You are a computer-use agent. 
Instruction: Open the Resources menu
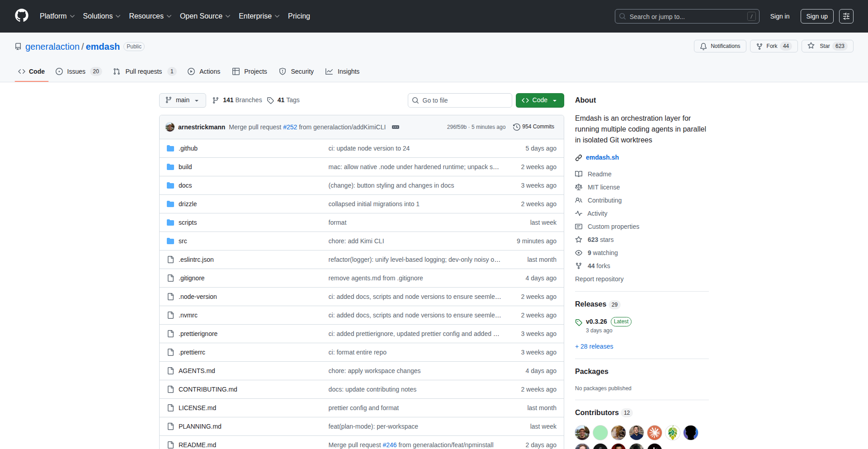150,16
